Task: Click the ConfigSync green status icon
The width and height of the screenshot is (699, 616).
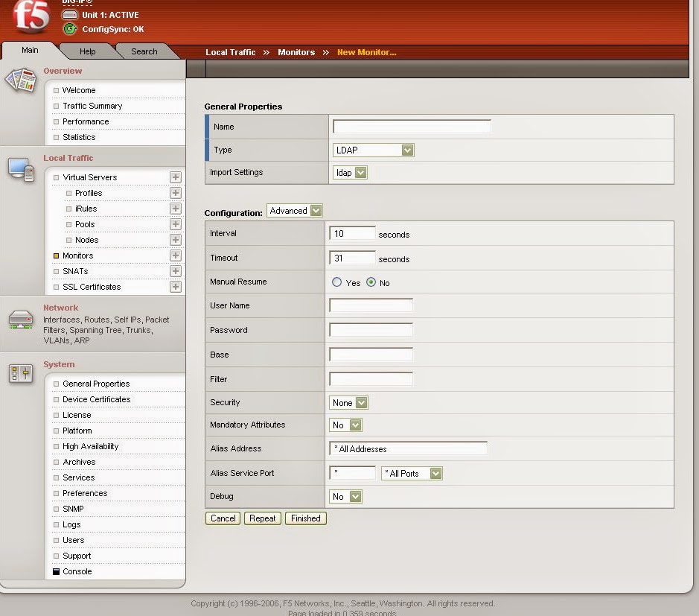Action: click(x=69, y=29)
